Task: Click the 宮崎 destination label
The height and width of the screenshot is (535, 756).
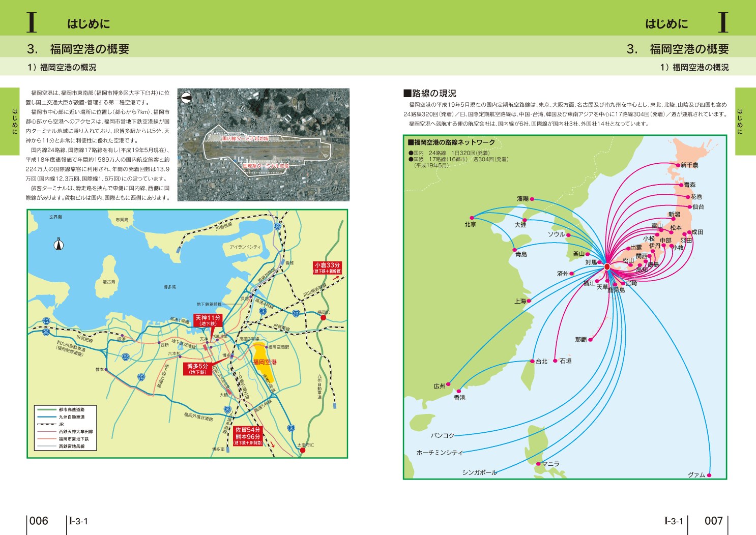Action: coord(631,283)
